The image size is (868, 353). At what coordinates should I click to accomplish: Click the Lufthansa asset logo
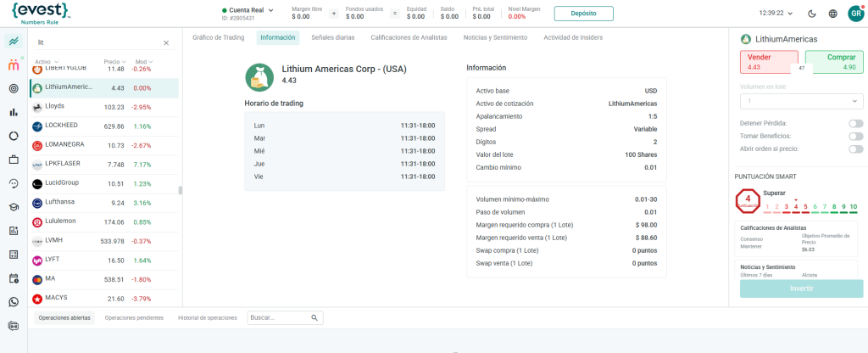(37, 203)
